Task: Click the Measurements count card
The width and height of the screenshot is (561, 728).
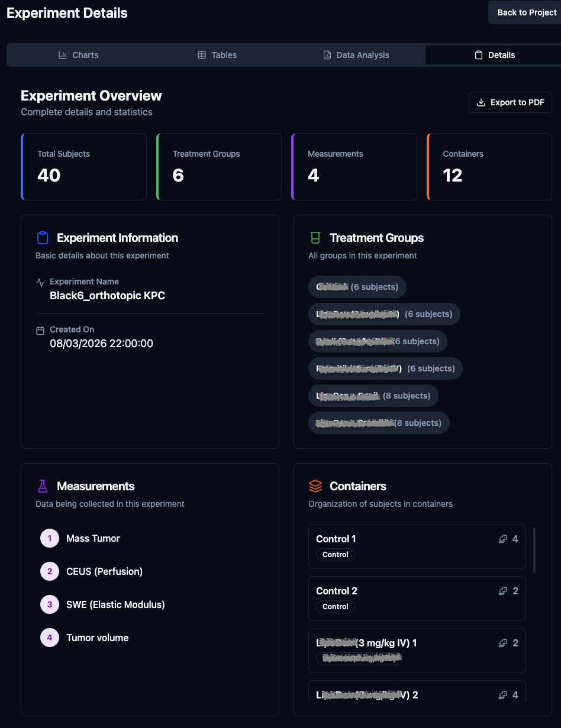Action: [x=354, y=167]
